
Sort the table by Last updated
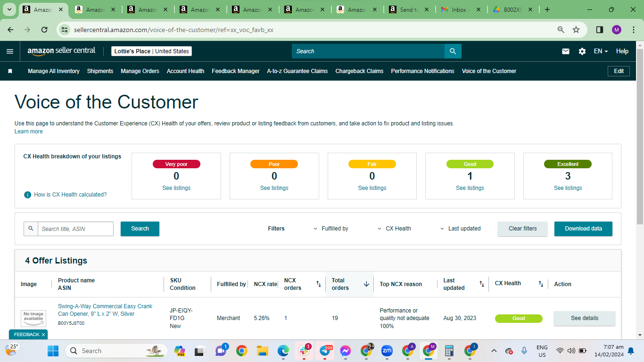482,284
